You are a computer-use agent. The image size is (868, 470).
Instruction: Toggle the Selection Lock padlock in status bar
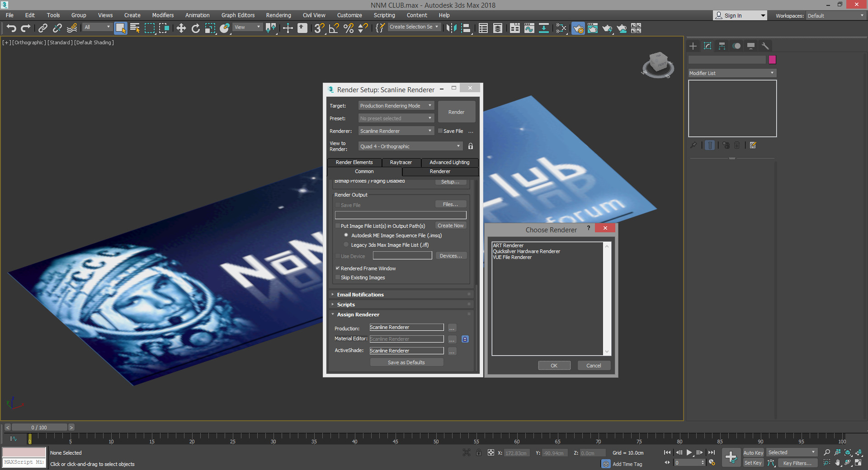(479, 452)
